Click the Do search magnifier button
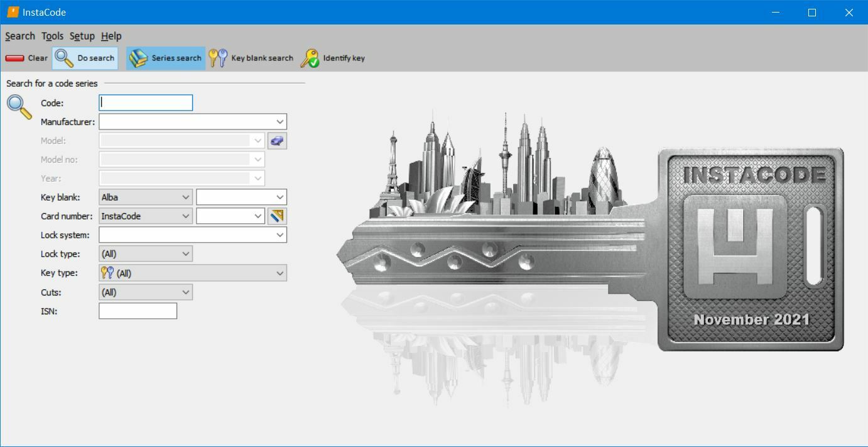The image size is (868, 447). pyautogui.click(x=85, y=58)
